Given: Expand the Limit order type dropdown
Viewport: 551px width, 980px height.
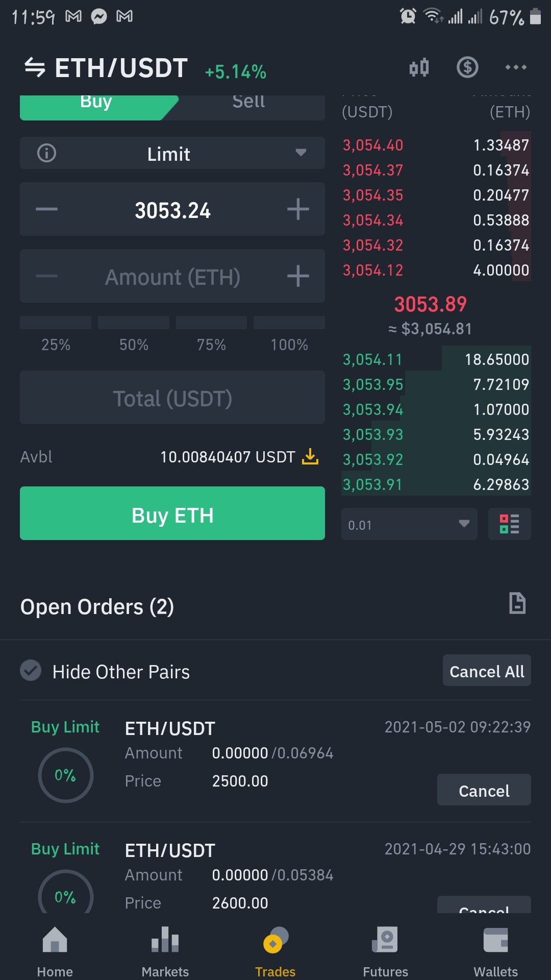Looking at the screenshot, I should click(x=172, y=153).
